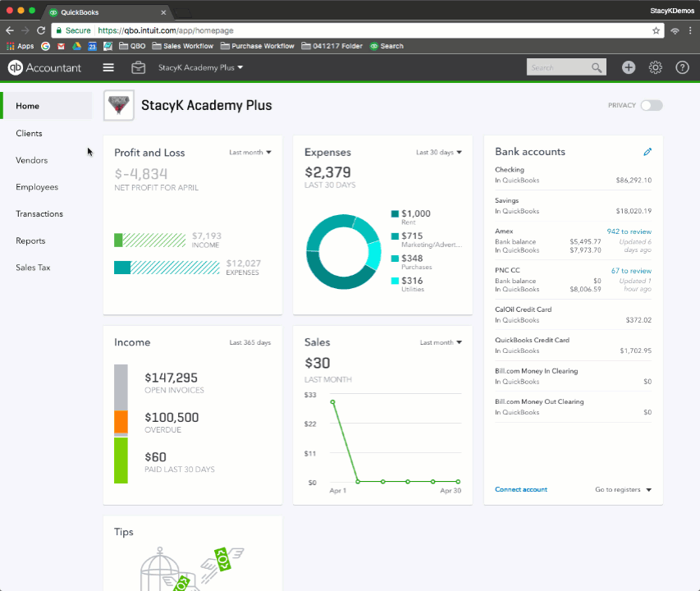Image resolution: width=700 pixels, height=591 pixels.
Task: Open Clients in left navigation
Action: (x=29, y=133)
